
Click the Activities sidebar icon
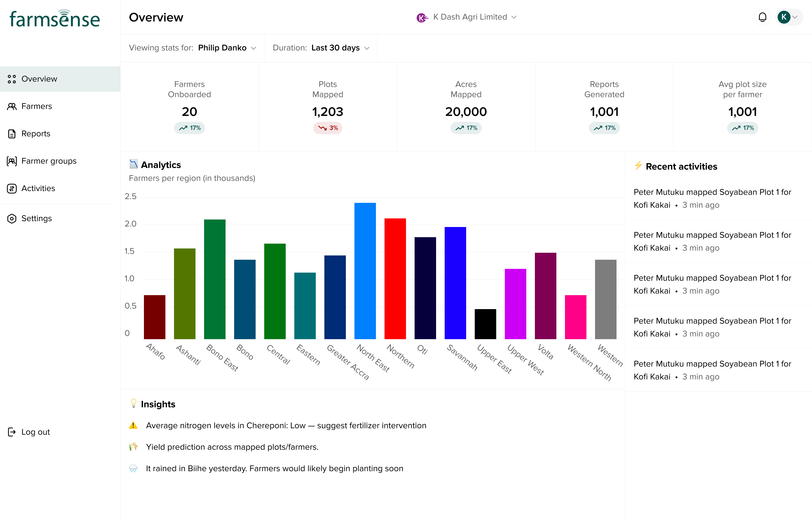coord(12,188)
